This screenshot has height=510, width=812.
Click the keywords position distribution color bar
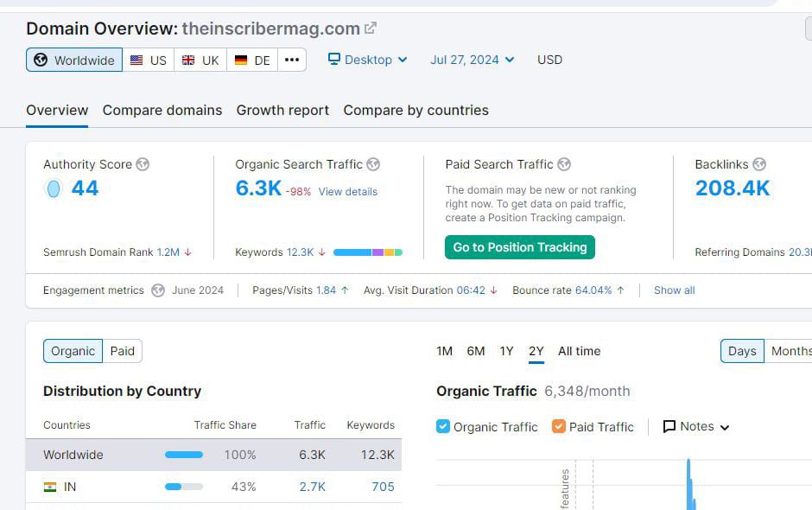pyautogui.click(x=368, y=252)
